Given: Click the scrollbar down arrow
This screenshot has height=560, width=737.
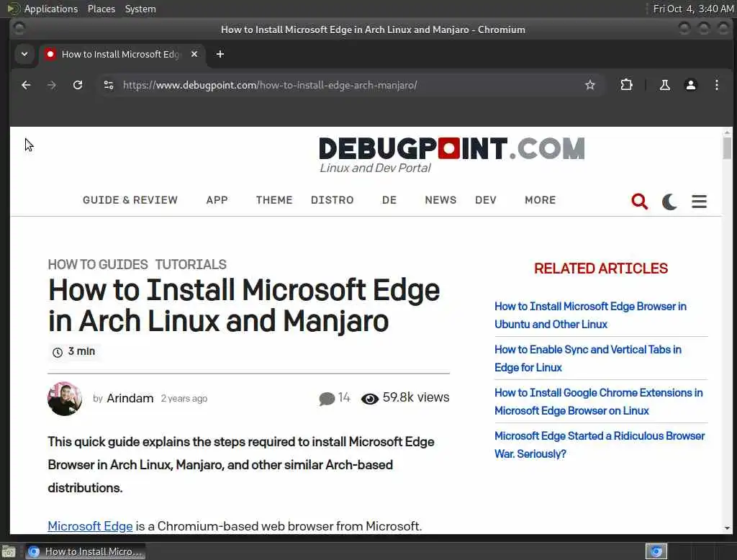Looking at the screenshot, I should (x=727, y=528).
